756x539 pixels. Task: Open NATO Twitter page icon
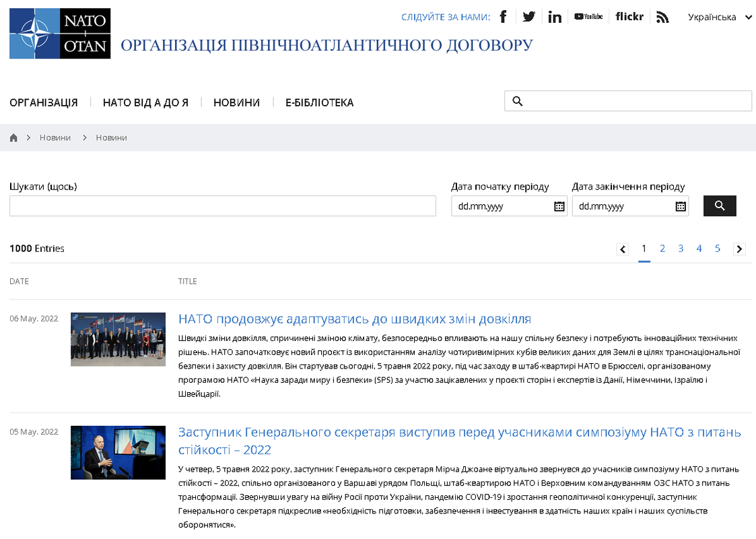[529, 17]
